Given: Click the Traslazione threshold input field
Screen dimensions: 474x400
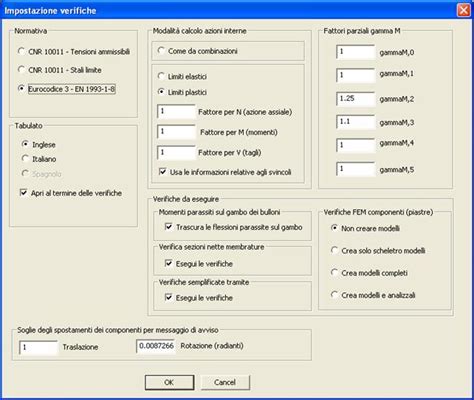Looking at the screenshot, I should (38, 347).
